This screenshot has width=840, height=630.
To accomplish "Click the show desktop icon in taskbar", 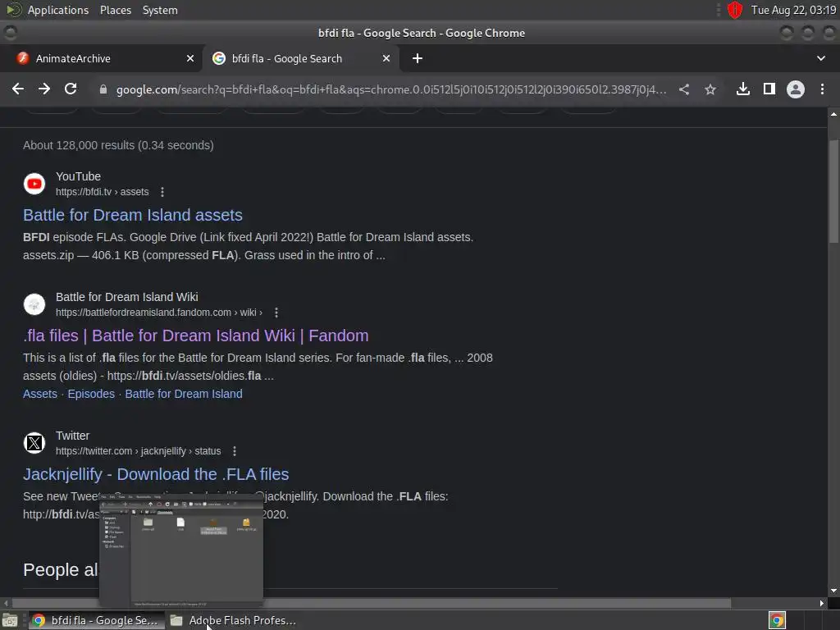I will pos(10,620).
